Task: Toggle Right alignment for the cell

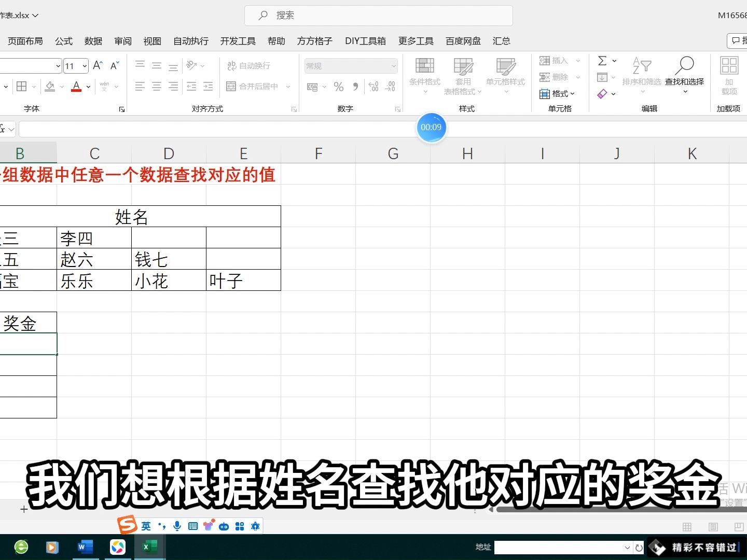Action: (173, 86)
